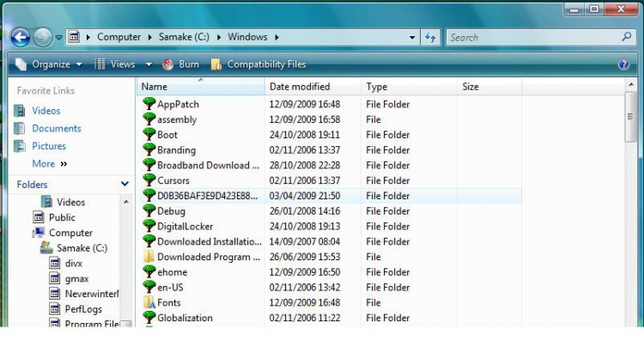Sort by the Date modified column header
The image size is (644, 347).
(x=300, y=87)
